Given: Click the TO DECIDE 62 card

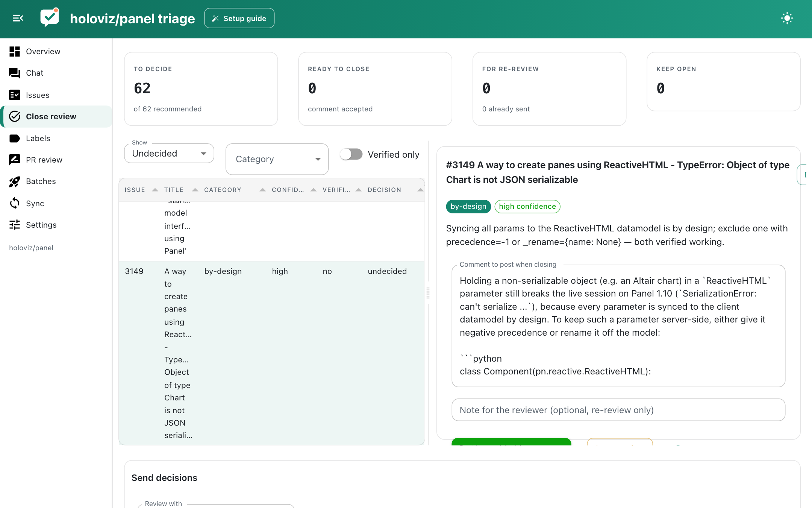Looking at the screenshot, I should pyautogui.click(x=201, y=89).
